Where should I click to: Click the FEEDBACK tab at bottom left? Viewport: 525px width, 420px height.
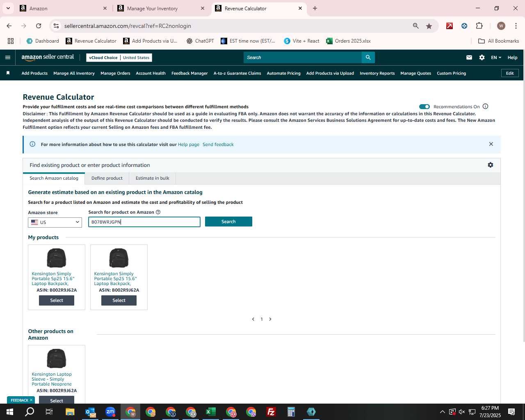coord(19,400)
